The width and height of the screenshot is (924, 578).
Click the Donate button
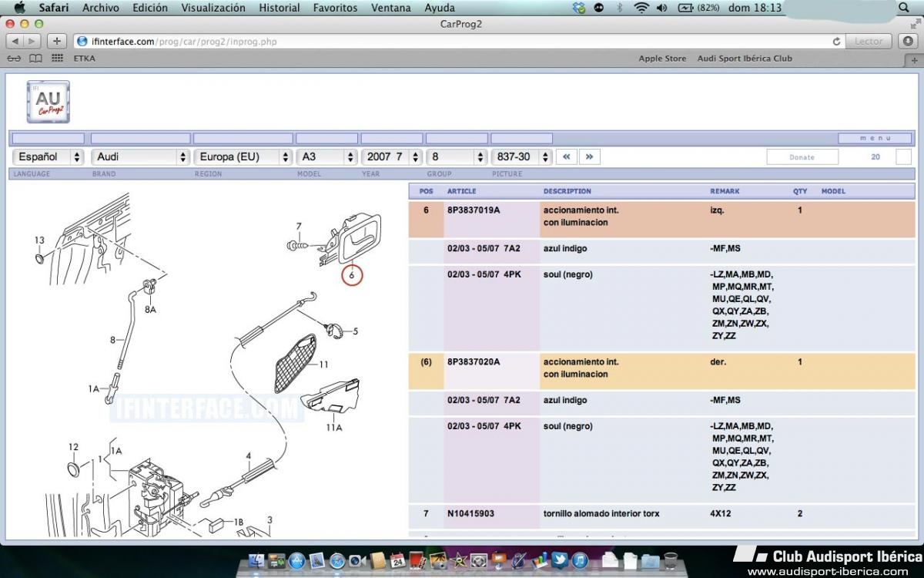(802, 157)
